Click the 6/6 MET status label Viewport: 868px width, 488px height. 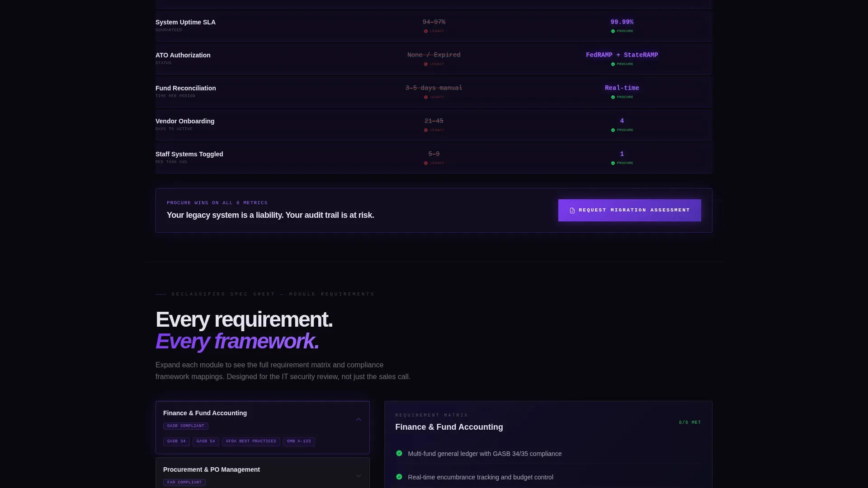tap(690, 423)
